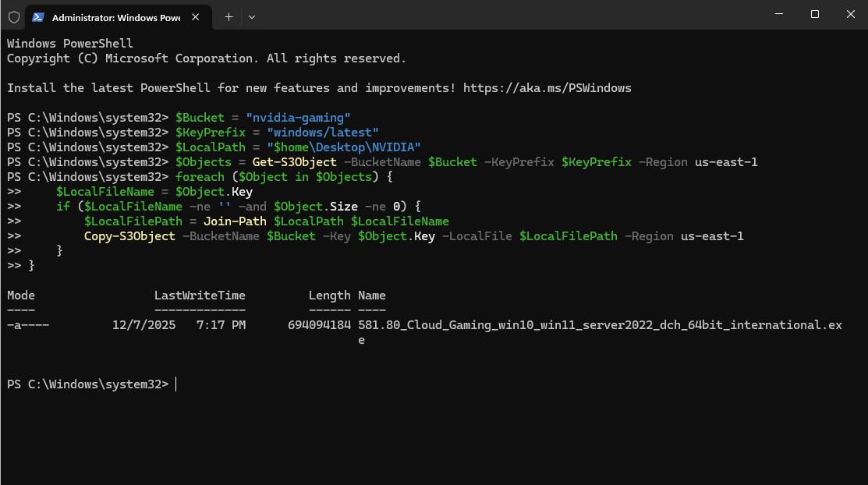Click the $Objects variable assignment
This screenshot has height=485, width=868.
point(204,162)
